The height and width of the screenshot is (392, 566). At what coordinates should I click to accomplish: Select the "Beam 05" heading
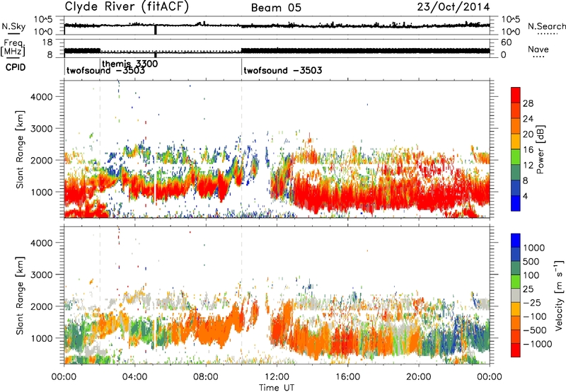pyautogui.click(x=276, y=8)
